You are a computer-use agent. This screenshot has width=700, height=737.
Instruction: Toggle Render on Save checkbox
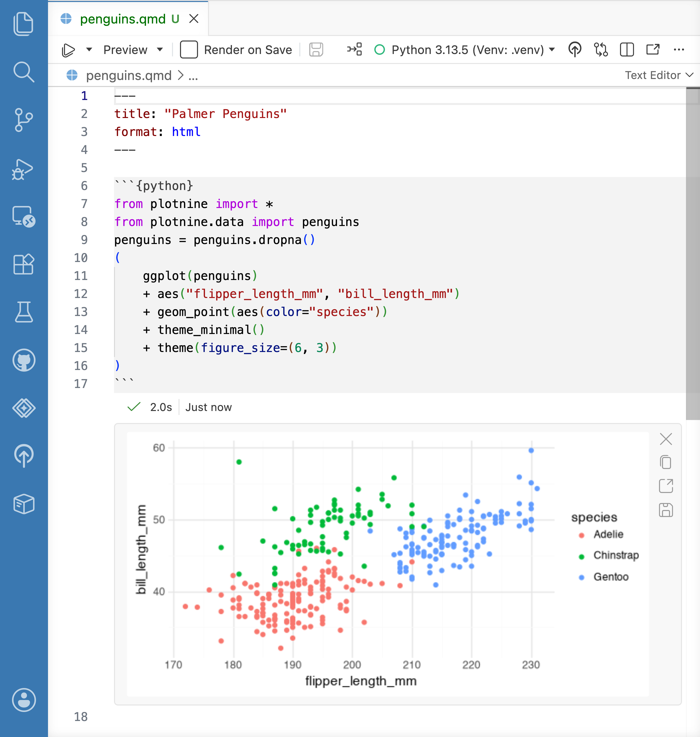tap(189, 50)
